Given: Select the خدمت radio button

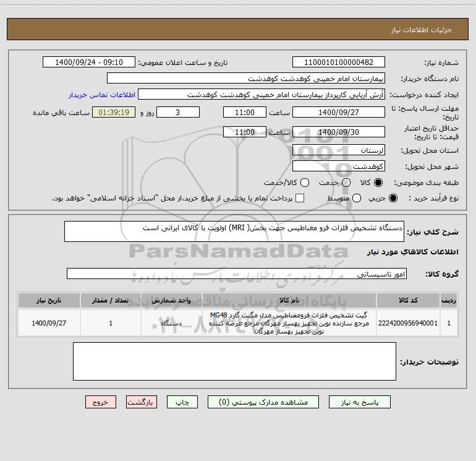Looking at the screenshot, I should click(346, 183).
